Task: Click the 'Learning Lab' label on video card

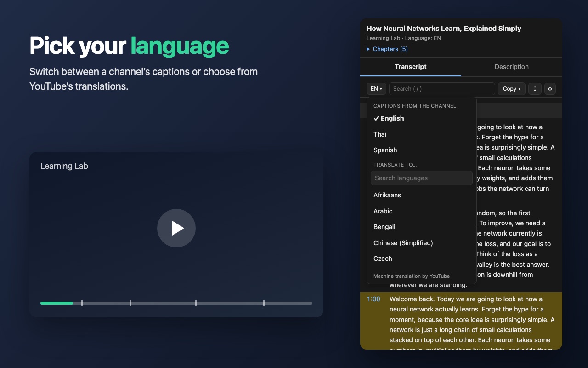Action: coord(64,166)
